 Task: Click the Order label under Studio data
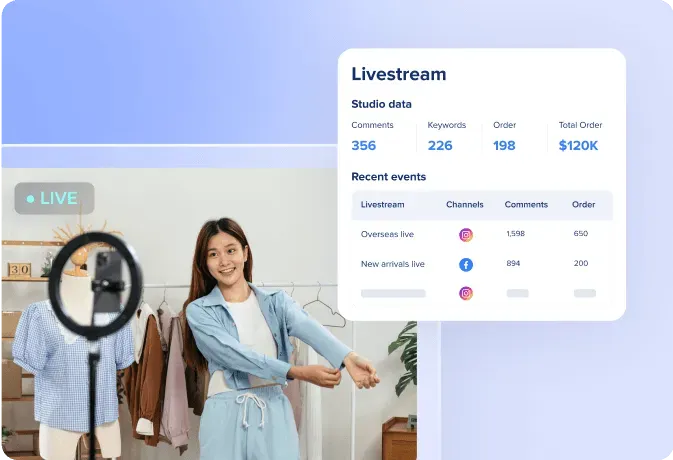point(504,125)
